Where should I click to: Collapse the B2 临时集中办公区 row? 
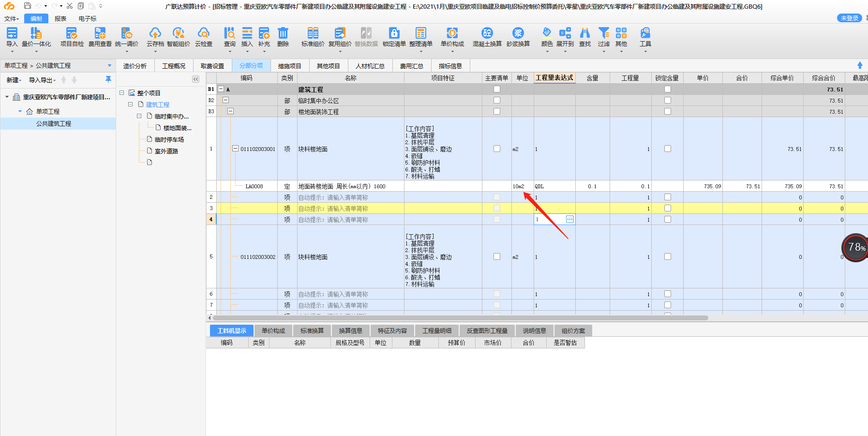coord(225,100)
